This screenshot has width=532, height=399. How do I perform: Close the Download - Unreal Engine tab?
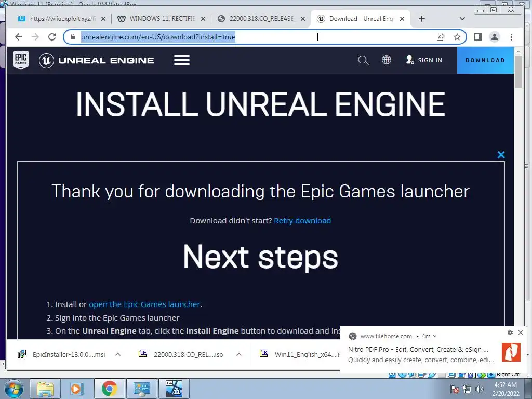coord(402,19)
